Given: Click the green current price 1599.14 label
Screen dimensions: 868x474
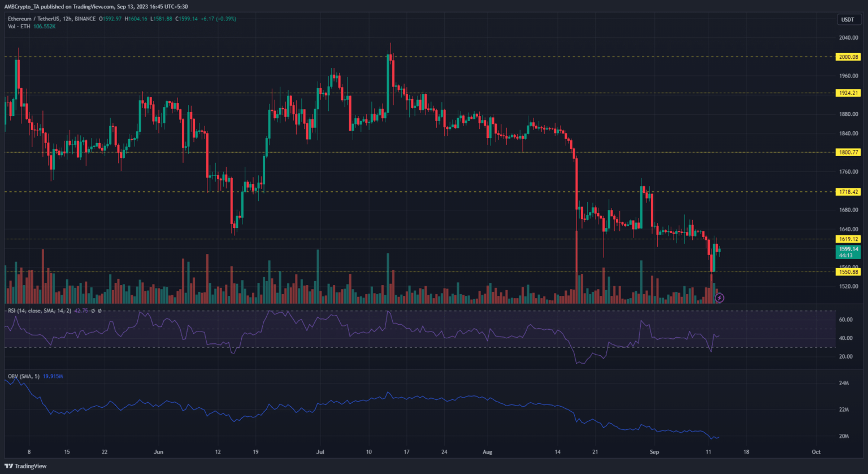Looking at the screenshot, I should point(847,249).
